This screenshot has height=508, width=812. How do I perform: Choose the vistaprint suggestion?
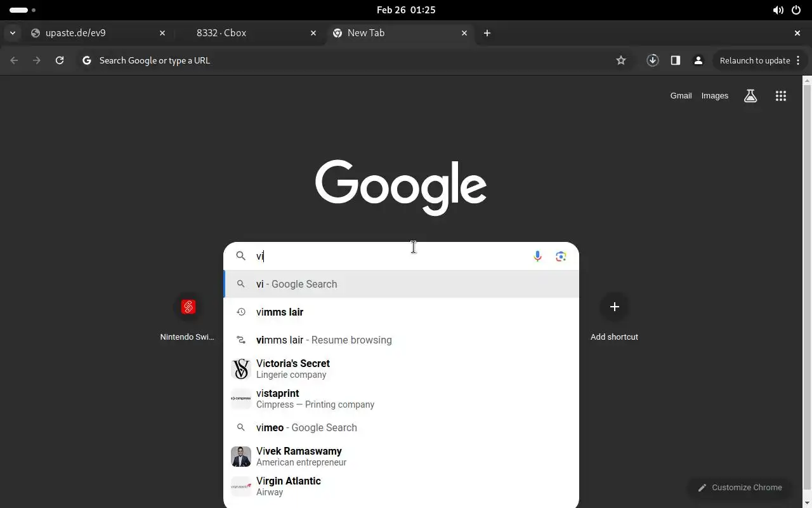point(402,399)
